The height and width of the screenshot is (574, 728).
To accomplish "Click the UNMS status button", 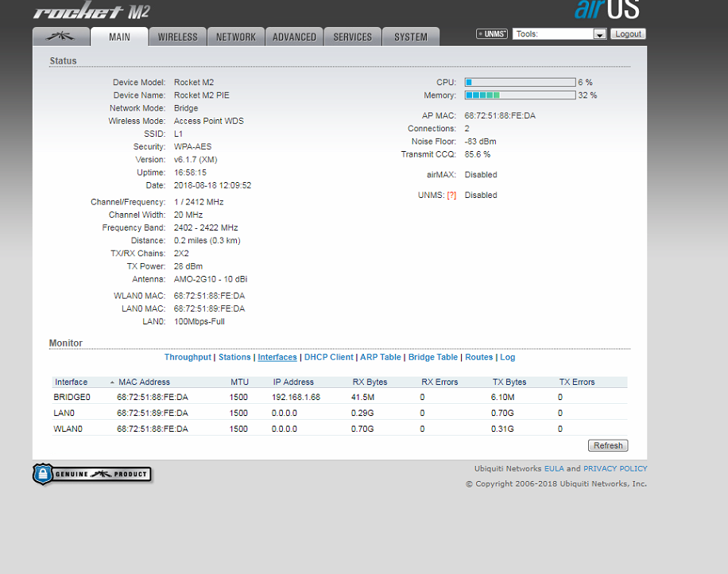I will (492, 34).
